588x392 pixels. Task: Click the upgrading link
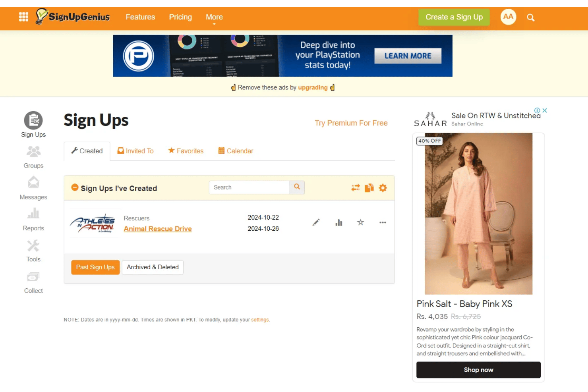[313, 87]
